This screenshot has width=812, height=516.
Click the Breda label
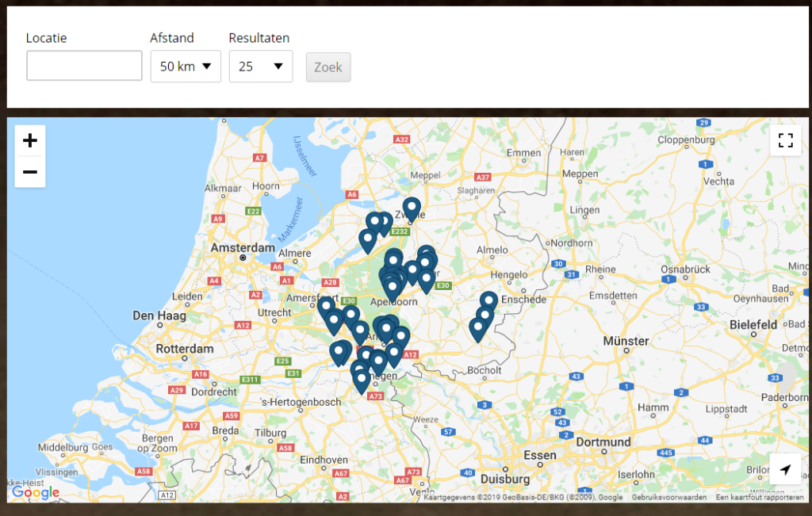click(x=225, y=430)
